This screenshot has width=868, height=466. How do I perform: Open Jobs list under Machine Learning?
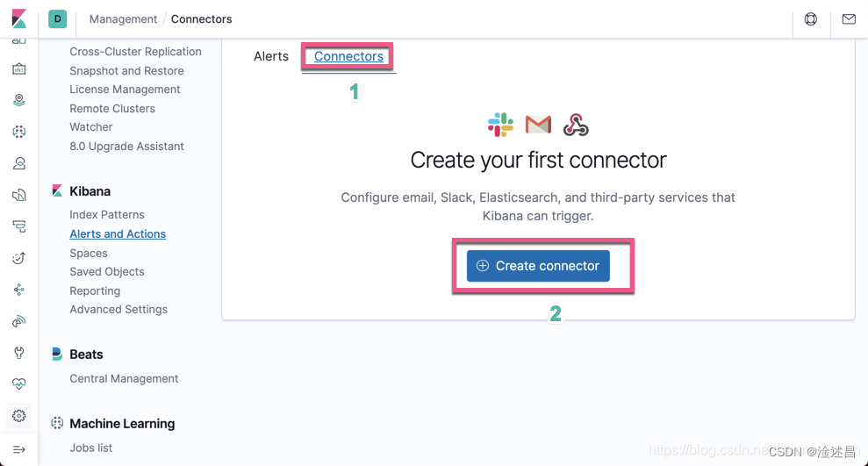(x=90, y=448)
